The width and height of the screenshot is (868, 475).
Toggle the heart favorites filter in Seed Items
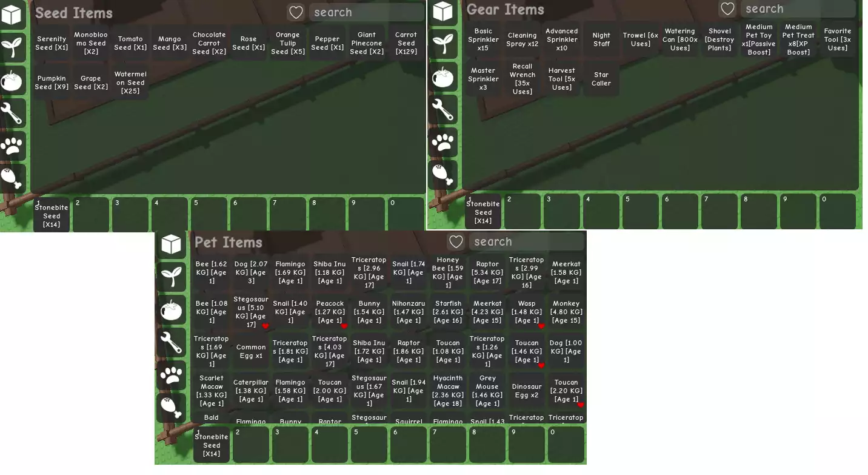click(x=296, y=13)
